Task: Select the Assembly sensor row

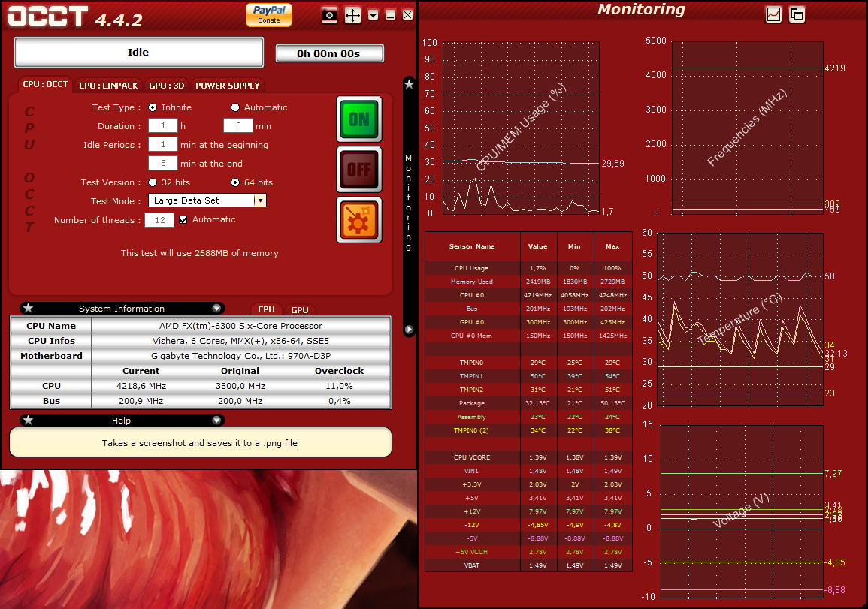Action: 528,417
